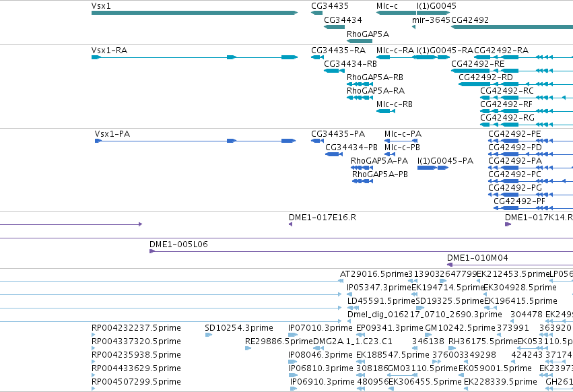Select the Mlc-c gene feature
The height and width of the screenshot is (392, 573).
396,13
